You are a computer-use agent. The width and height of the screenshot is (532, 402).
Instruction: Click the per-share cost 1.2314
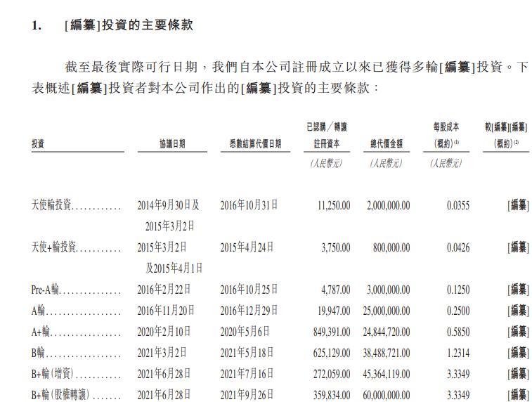[458, 352]
